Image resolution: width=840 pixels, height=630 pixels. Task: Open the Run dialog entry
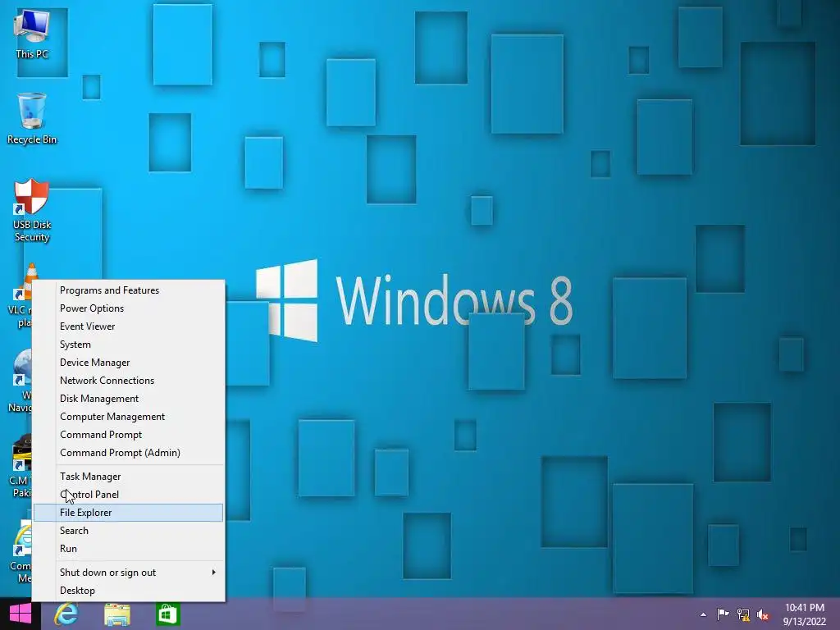[129, 549]
